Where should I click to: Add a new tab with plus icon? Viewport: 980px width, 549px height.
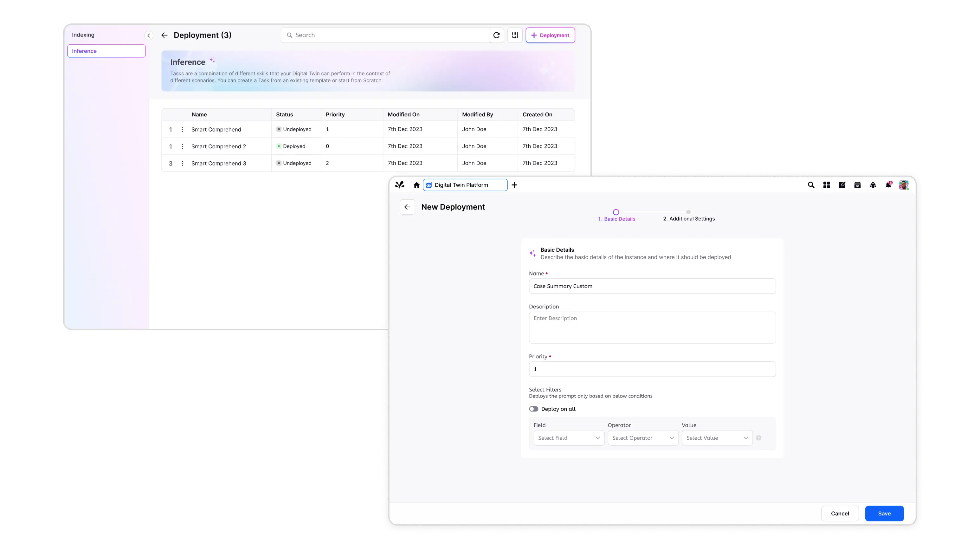click(x=514, y=185)
